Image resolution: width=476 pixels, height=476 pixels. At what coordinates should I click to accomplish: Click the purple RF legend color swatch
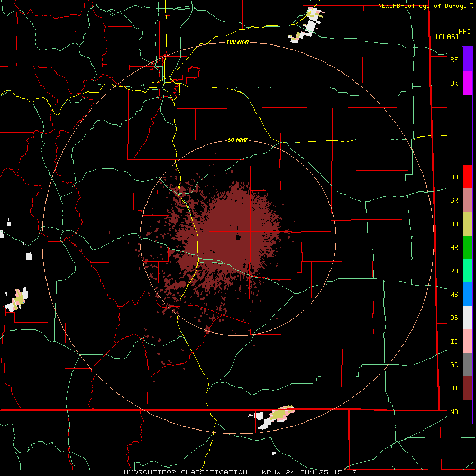[x=467, y=59]
